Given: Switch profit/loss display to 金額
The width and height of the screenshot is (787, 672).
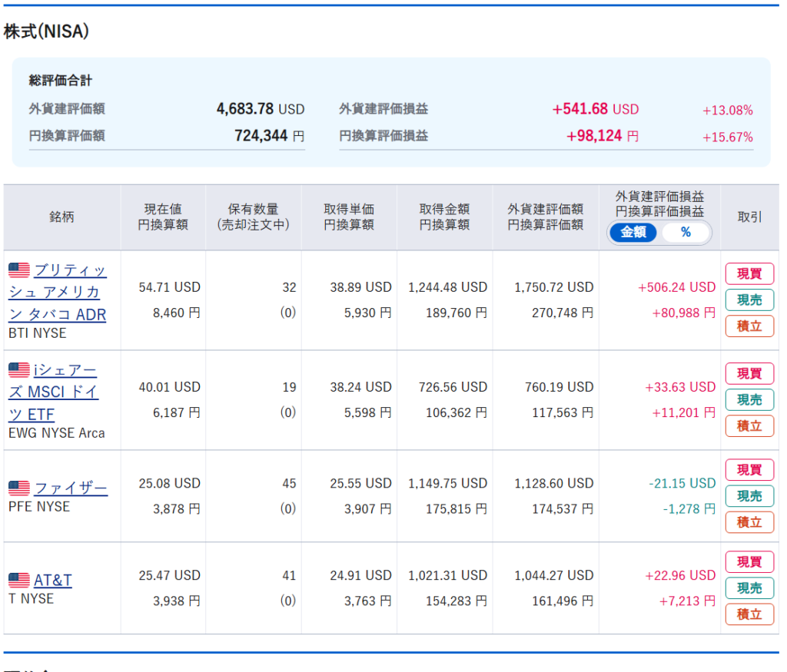Looking at the screenshot, I should (633, 232).
